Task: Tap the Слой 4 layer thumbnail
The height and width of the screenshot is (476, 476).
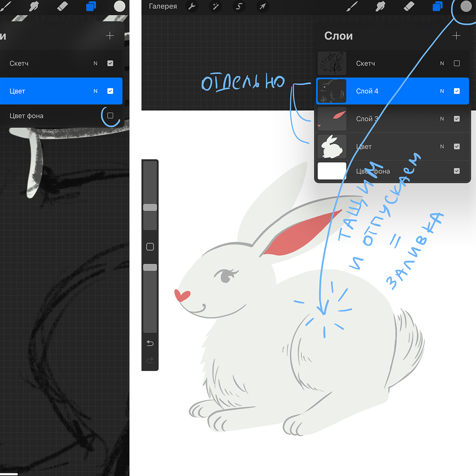Action: tap(332, 91)
